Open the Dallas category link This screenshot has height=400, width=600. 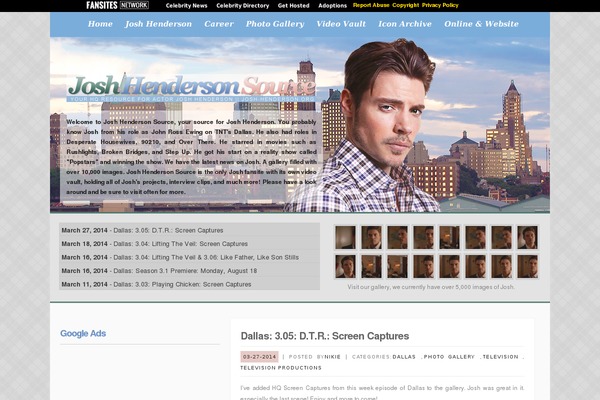pyautogui.click(x=404, y=357)
